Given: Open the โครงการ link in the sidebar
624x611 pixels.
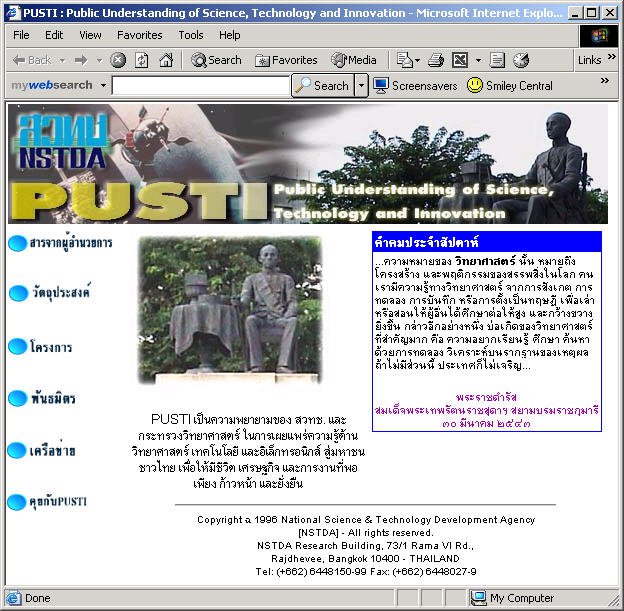Looking at the screenshot, I should (x=50, y=347).
